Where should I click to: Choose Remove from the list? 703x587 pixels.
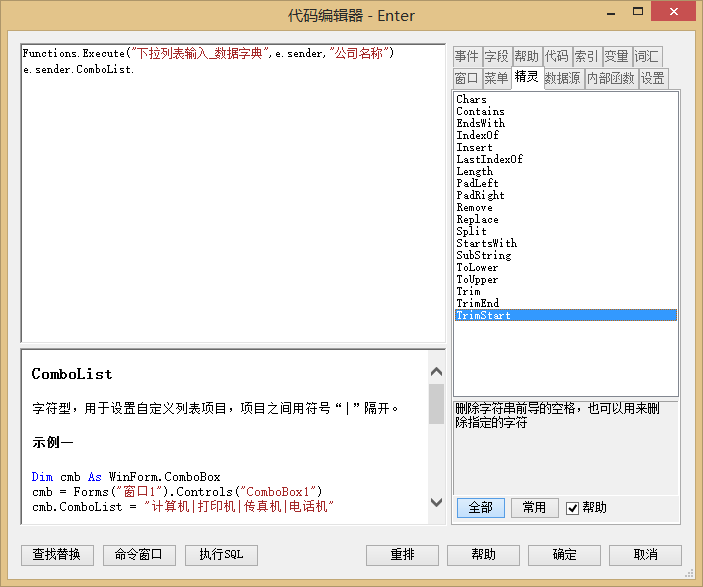click(566, 208)
